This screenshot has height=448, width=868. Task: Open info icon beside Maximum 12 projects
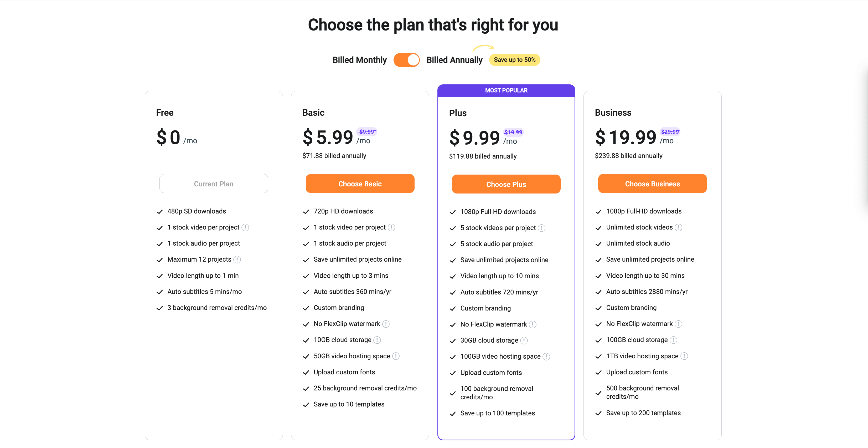point(237,259)
